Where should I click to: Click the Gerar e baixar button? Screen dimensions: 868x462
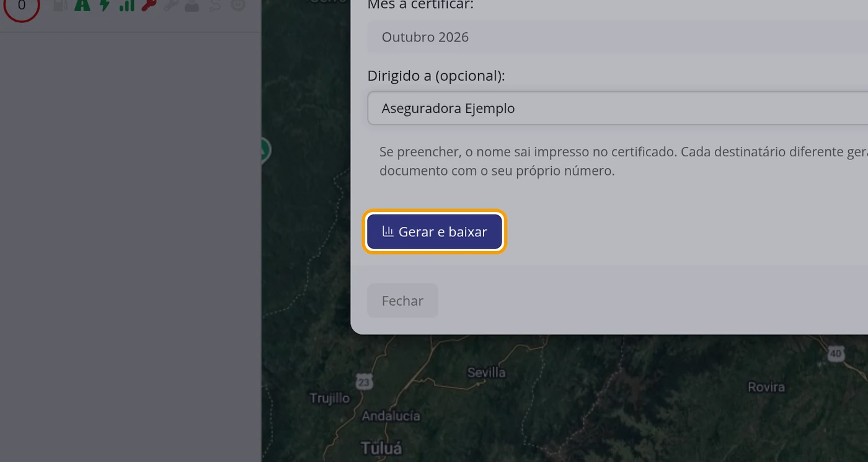point(434,232)
